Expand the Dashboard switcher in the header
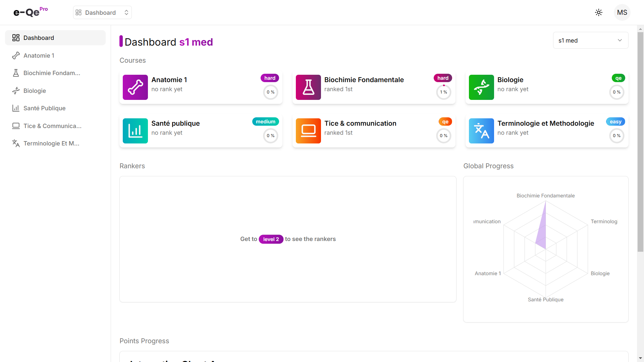This screenshot has width=644, height=362. pos(102,12)
